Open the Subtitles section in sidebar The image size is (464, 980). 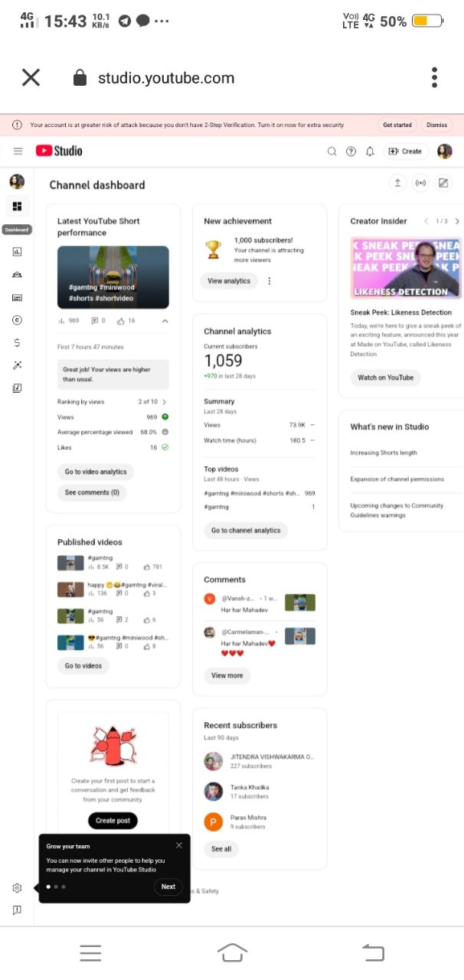point(17,297)
